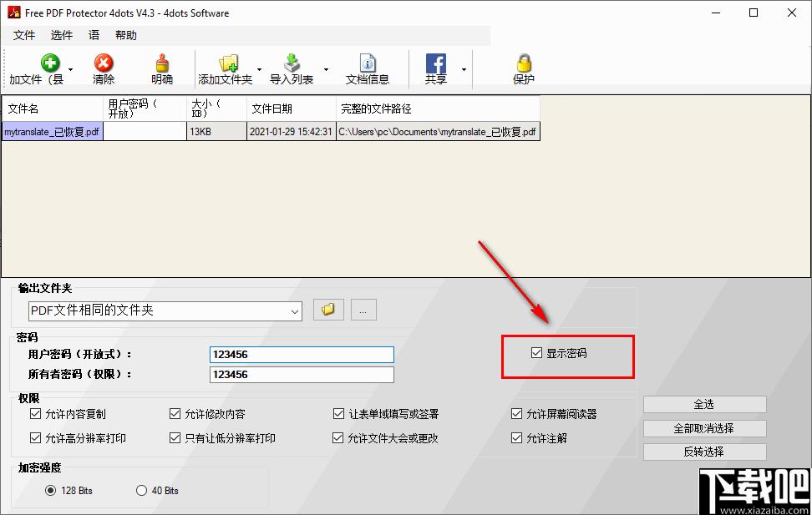This screenshot has width=812, height=515.
Task: Toggle 允许文件大会或更改 checkbox
Action: [x=338, y=438]
